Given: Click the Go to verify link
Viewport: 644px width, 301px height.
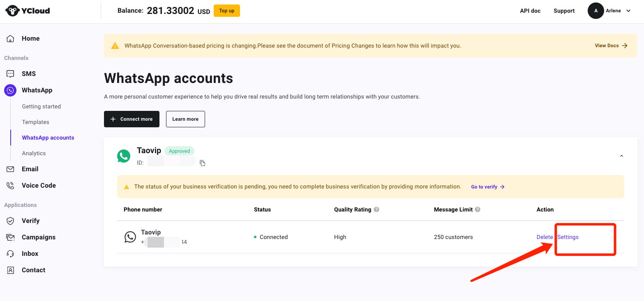Looking at the screenshot, I should 488,187.
